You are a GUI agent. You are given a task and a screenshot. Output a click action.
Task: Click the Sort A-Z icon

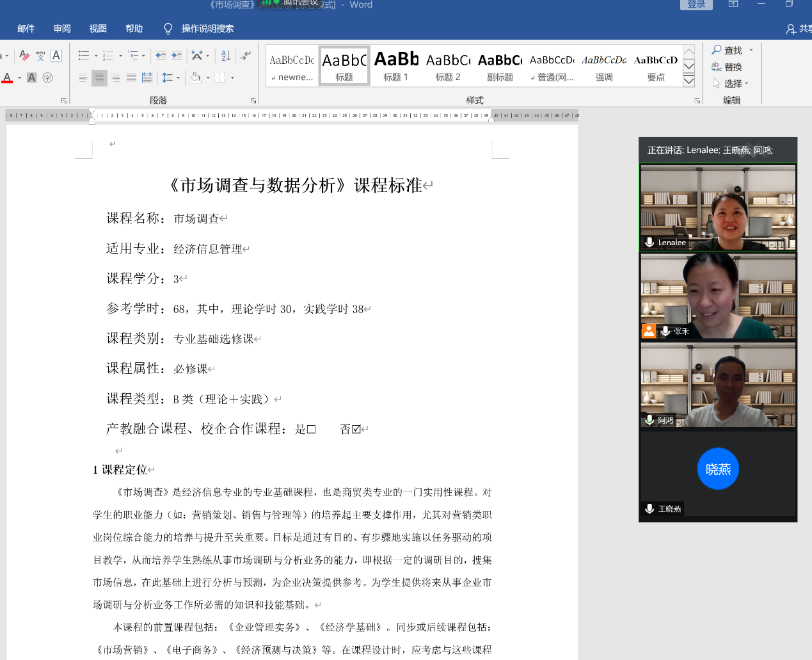[225, 56]
